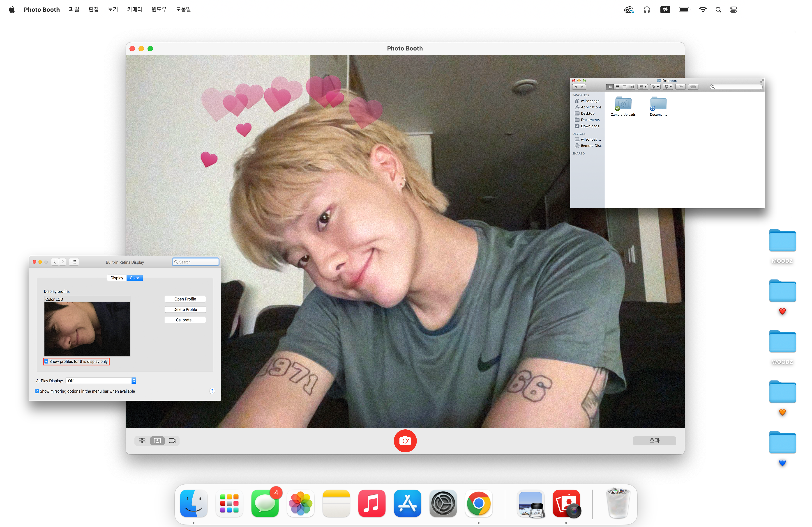Switch to four-up photo grid mode
This screenshot has height=527, width=812.
(142, 441)
